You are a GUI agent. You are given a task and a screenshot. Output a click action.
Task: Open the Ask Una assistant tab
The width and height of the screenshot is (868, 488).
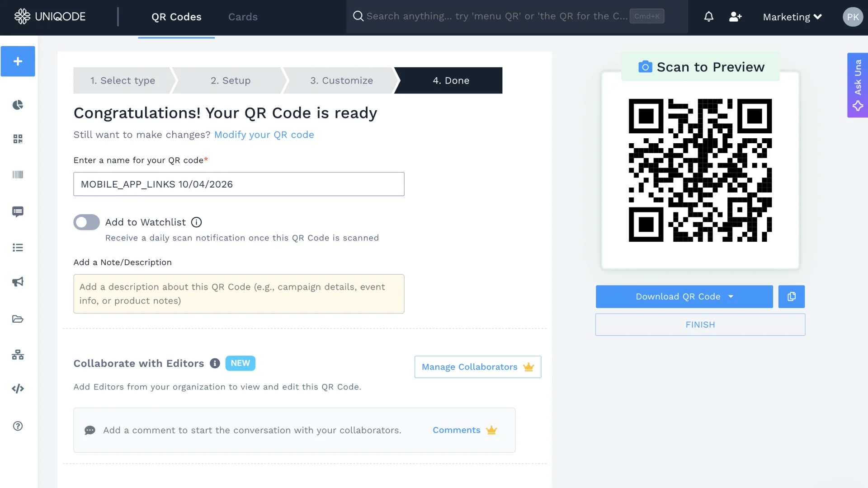point(857,85)
